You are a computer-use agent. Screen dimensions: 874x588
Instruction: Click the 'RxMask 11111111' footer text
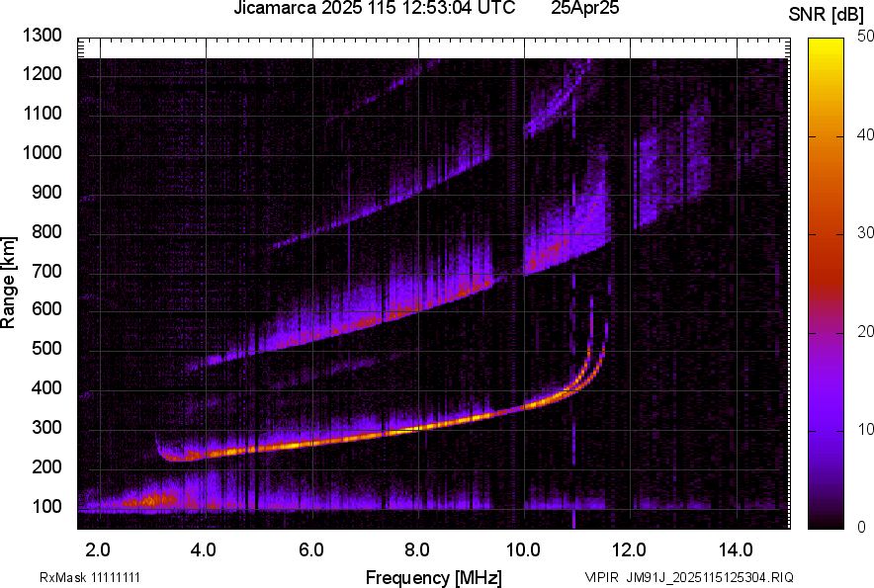click(90, 577)
